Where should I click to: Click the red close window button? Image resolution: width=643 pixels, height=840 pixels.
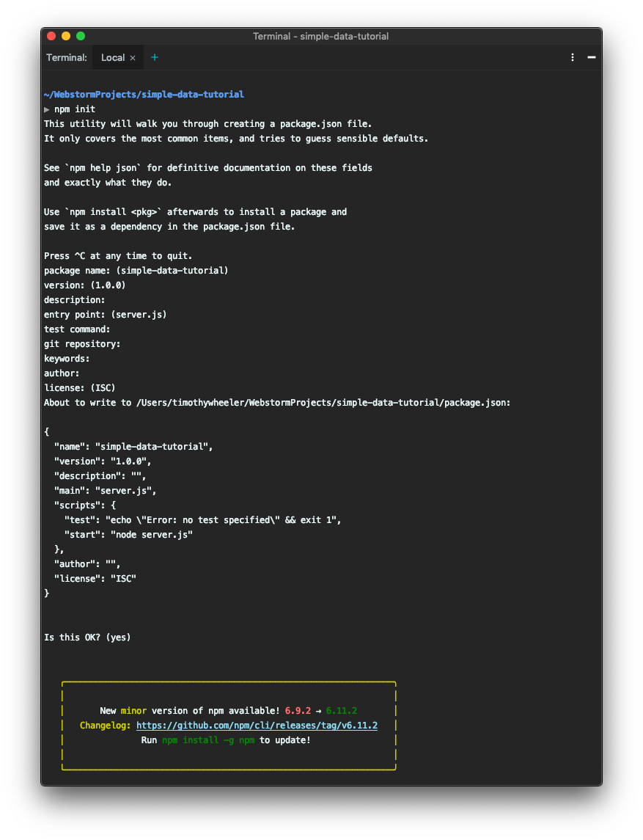point(51,36)
